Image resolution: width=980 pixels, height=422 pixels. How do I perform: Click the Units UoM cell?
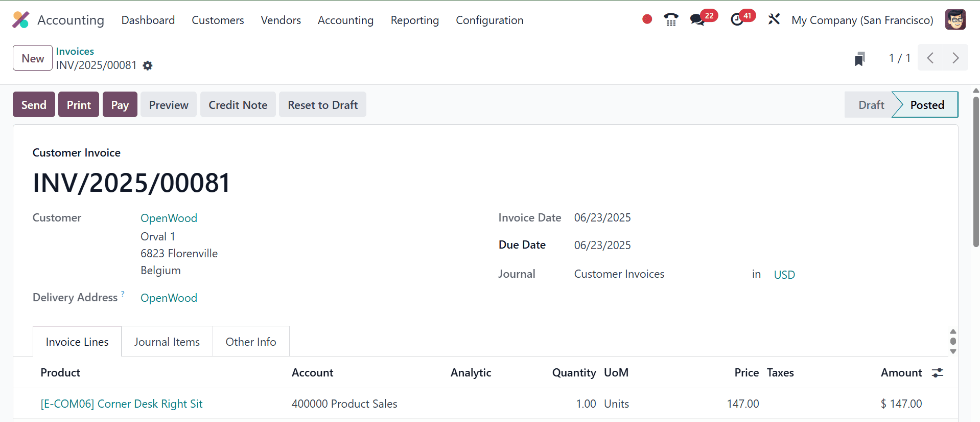pyautogui.click(x=616, y=404)
